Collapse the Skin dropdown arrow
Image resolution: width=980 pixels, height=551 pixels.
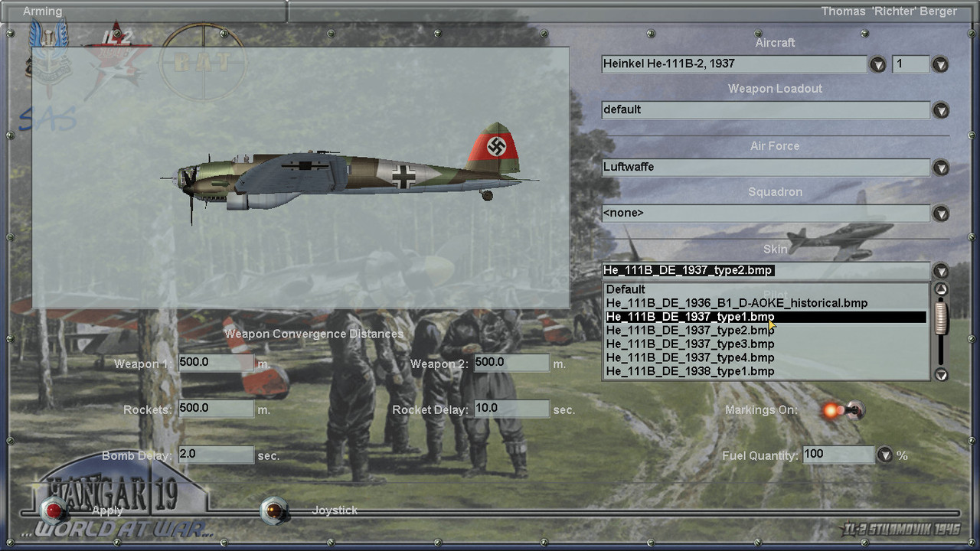(x=940, y=271)
